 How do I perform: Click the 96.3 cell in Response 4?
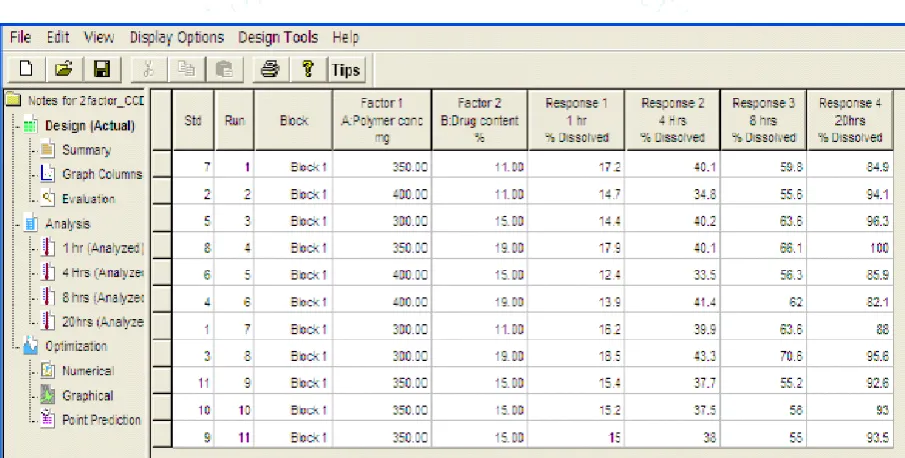coord(850,221)
